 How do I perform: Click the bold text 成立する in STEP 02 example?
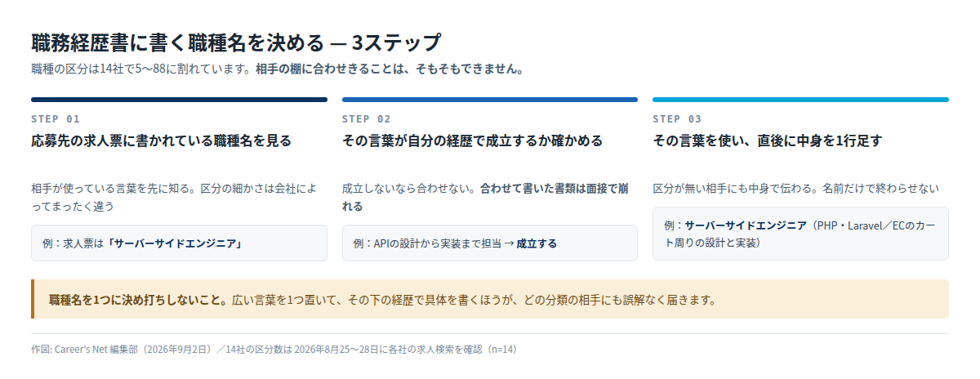click(x=537, y=243)
